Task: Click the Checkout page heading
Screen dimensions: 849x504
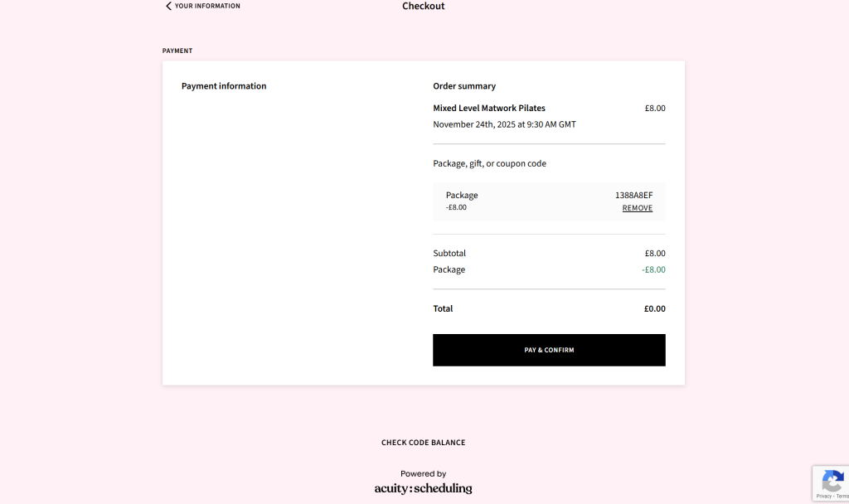Action: point(423,6)
